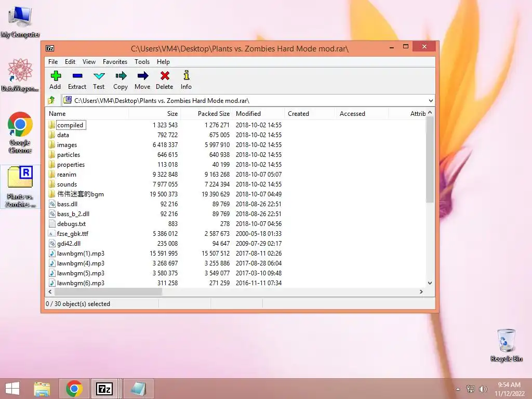Click the network tray icon
The image size is (532, 399).
471,389
